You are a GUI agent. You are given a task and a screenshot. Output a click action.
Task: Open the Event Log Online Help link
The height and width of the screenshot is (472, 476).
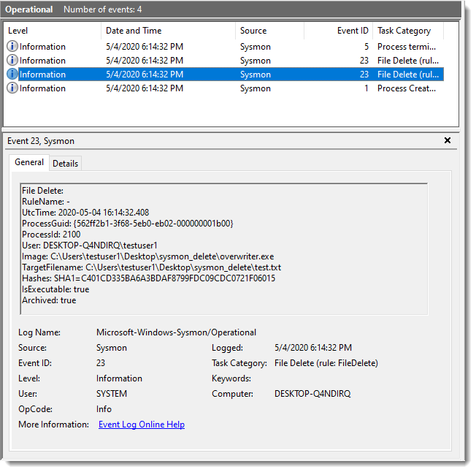[142, 425]
